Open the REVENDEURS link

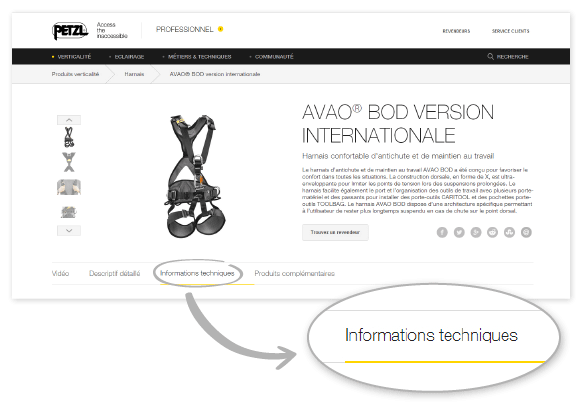[456, 31]
